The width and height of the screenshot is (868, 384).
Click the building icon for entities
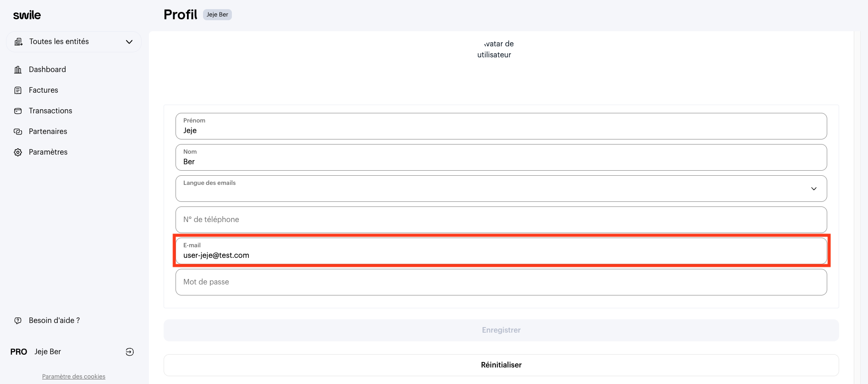point(18,42)
